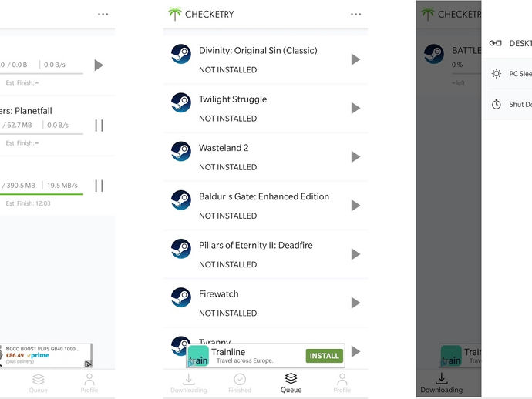
Task: Click Steam icon beside Firewatch
Action: coord(181,297)
